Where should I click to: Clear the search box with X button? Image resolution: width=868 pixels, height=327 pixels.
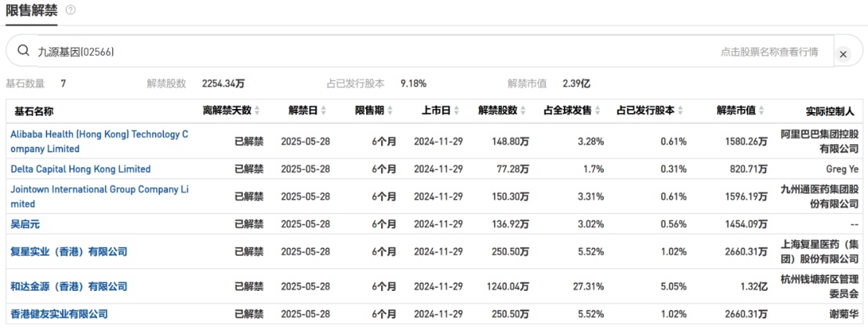point(843,54)
